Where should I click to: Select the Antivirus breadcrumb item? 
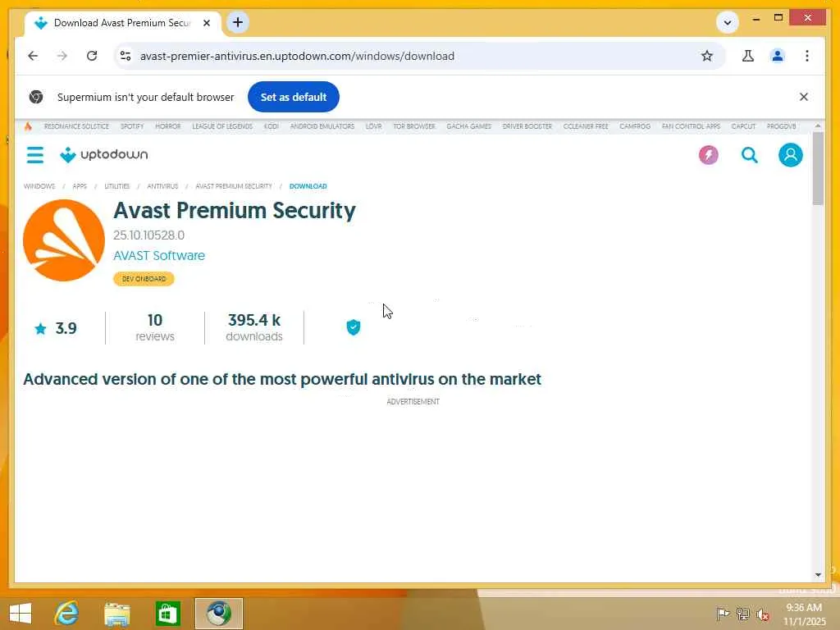click(x=162, y=186)
